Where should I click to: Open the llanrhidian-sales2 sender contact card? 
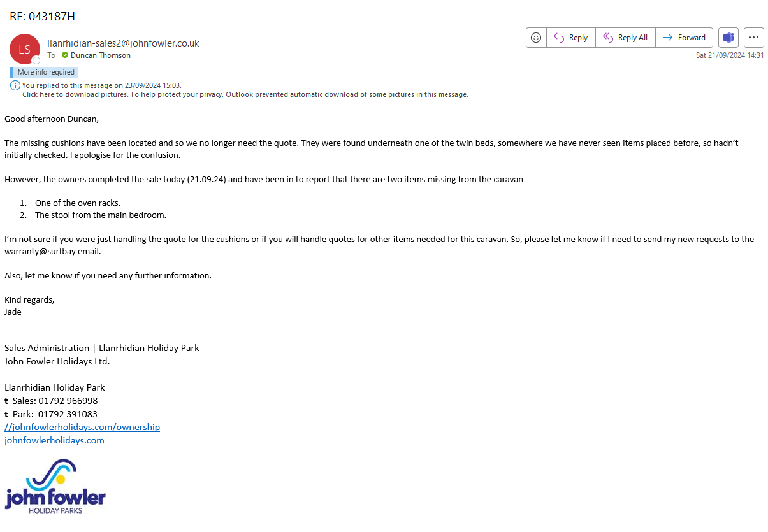click(x=123, y=43)
